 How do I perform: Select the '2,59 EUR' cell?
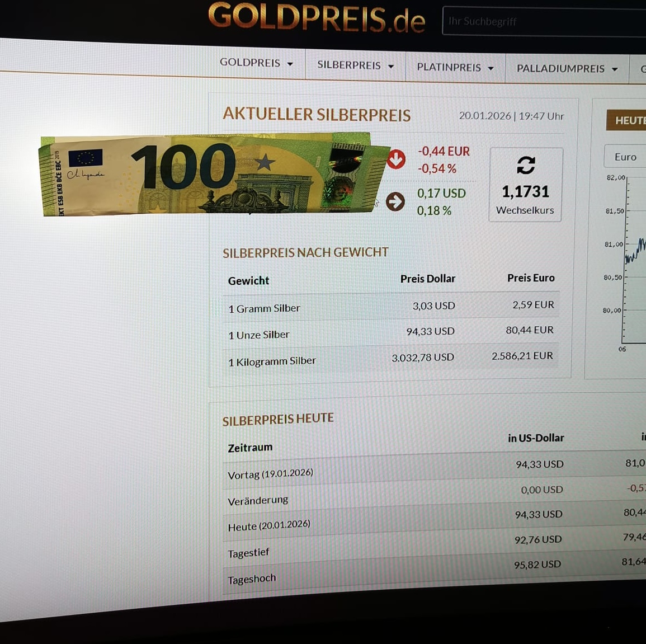click(533, 304)
